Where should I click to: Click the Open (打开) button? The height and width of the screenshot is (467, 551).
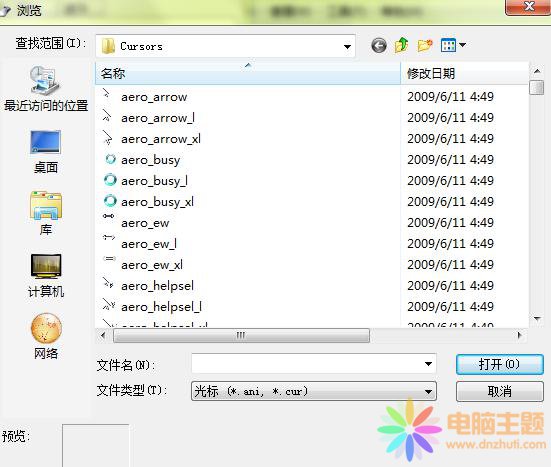(x=499, y=364)
